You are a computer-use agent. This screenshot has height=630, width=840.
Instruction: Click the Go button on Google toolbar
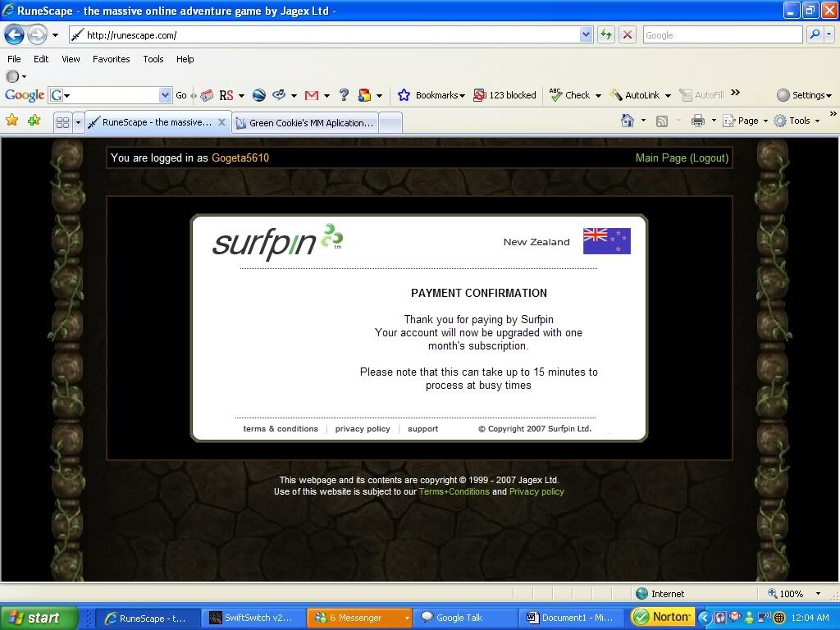coord(181,95)
